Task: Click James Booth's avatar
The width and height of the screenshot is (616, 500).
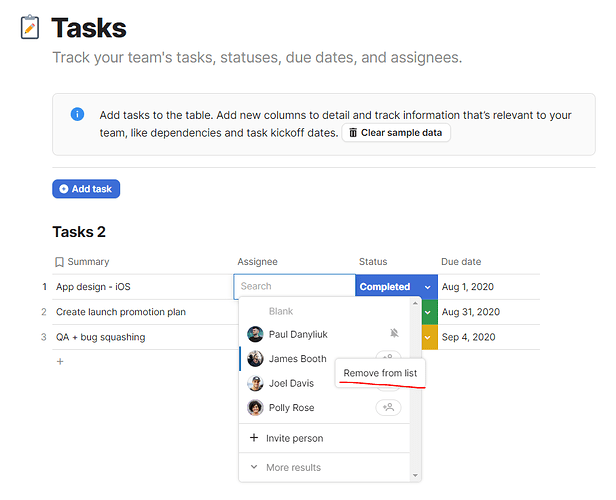Action: [255, 359]
